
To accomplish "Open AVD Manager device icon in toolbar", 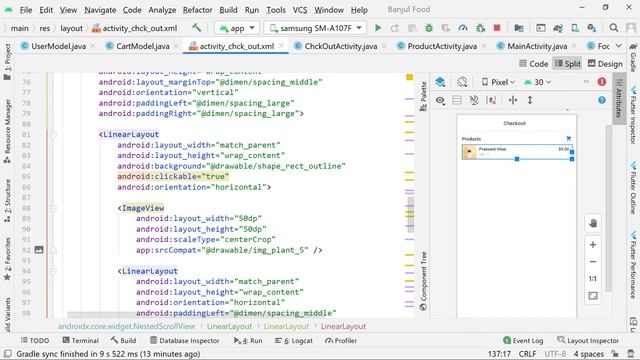I will click(x=575, y=28).
